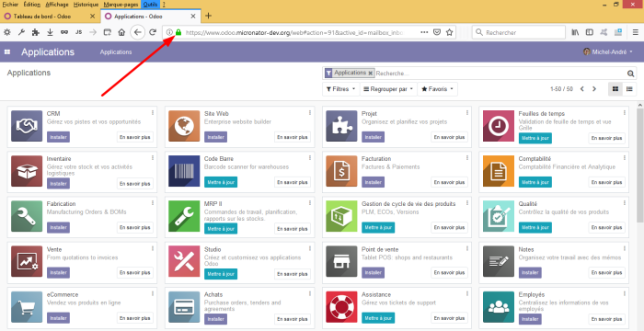The image size is (644, 331).
Task: Click the Studio tools icon
Action: point(184,262)
